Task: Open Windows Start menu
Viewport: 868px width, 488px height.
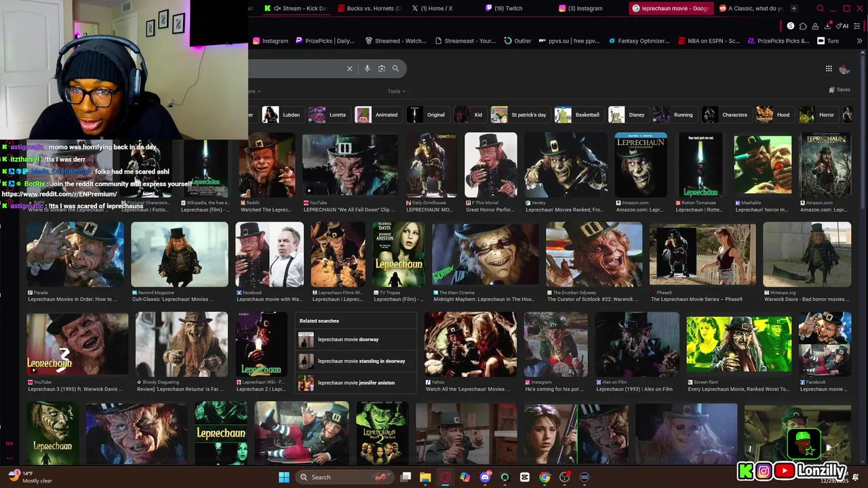Action: pyautogui.click(x=284, y=477)
